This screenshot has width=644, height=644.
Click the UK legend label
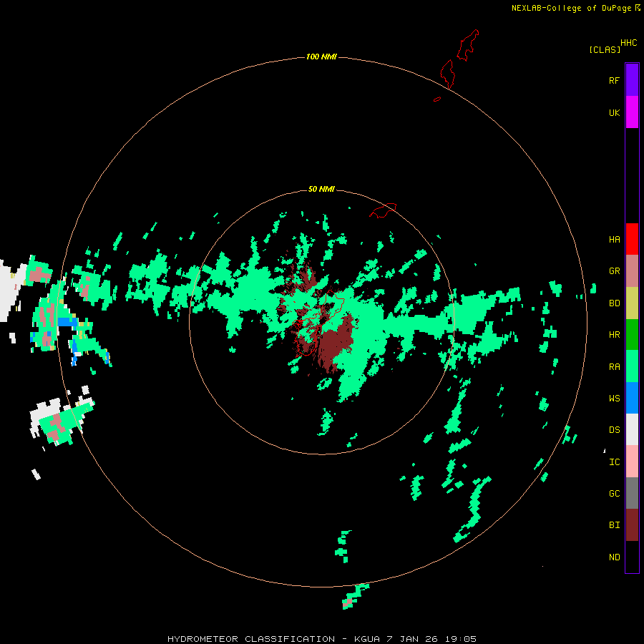(614, 112)
